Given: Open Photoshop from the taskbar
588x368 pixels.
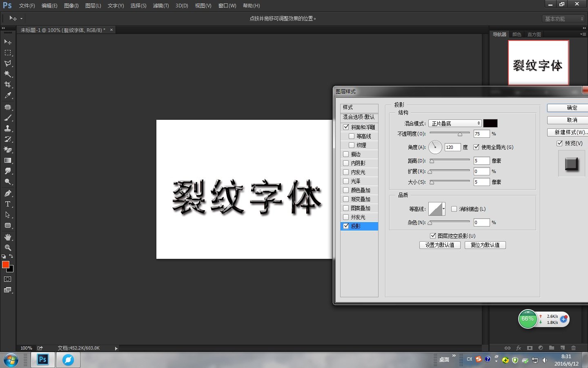Looking at the screenshot, I should 42,360.
